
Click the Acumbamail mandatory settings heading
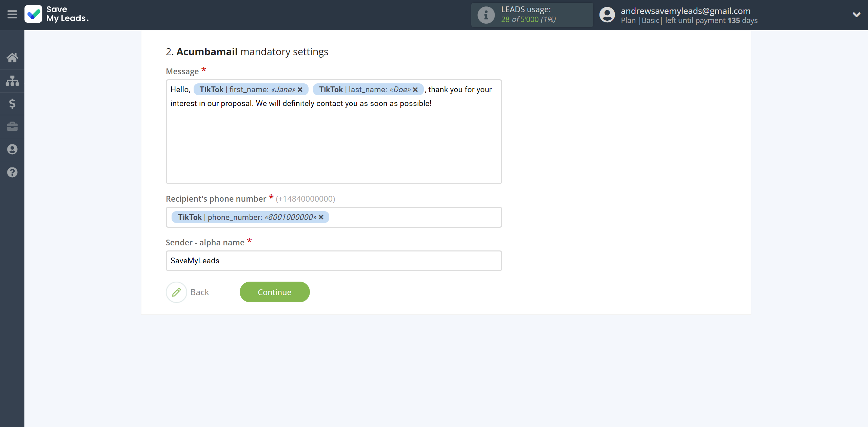(247, 52)
